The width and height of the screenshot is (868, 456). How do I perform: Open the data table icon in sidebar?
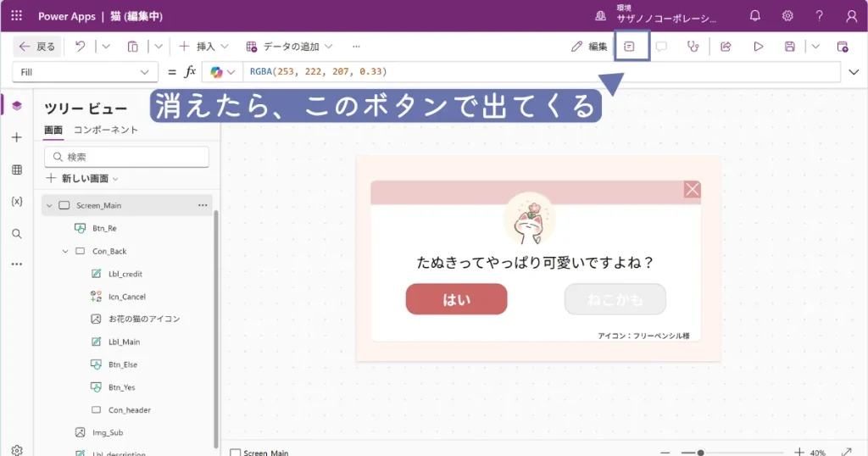click(17, 170)
